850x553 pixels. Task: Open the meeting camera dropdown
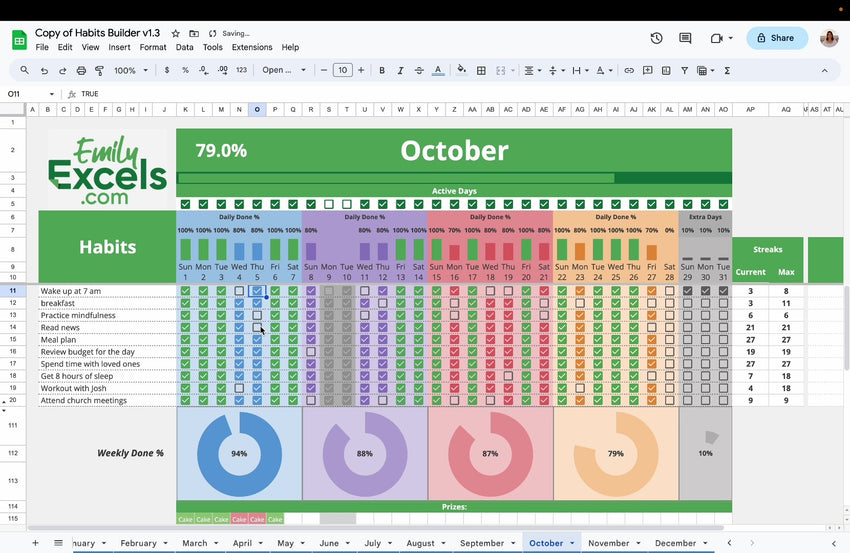tap(731, 38)
